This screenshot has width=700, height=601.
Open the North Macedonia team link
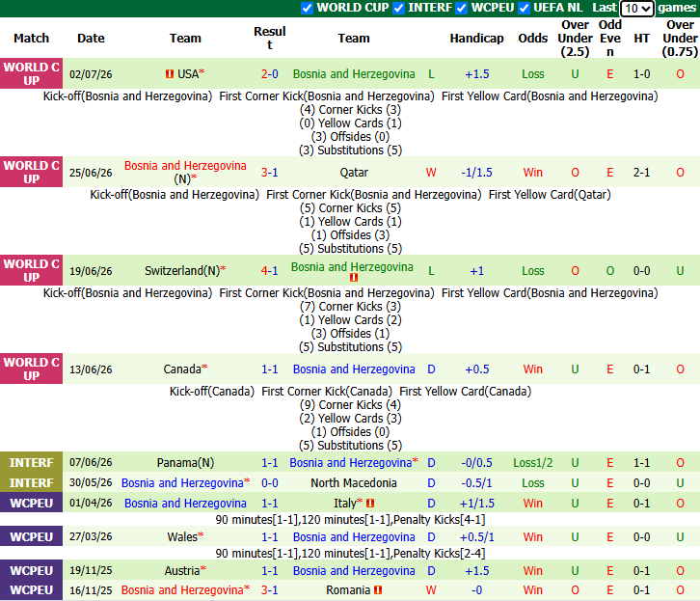[x=354, y=483]
